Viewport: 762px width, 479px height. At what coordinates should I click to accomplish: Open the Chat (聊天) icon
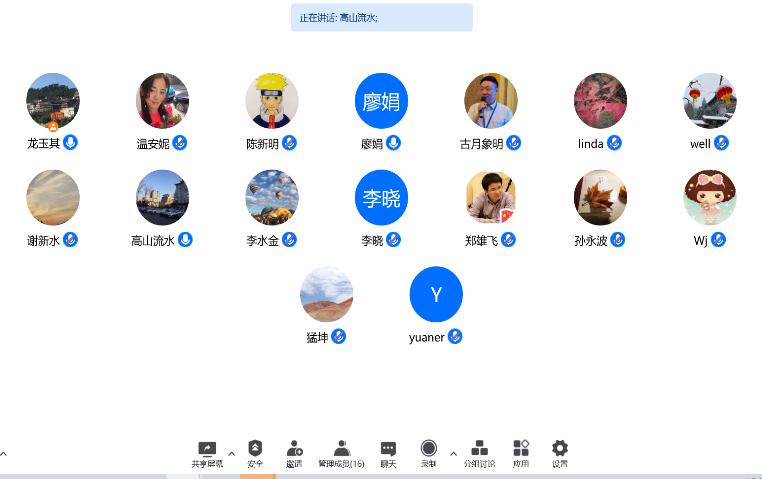[x=388, y=454]
